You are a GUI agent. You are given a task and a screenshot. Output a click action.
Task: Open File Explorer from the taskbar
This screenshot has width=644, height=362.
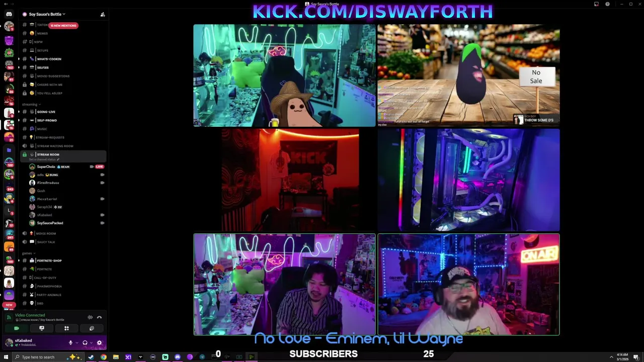[x=116, y=357]
